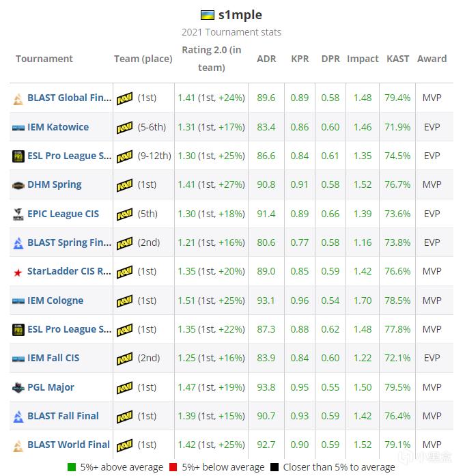
Task: Click the Ukraine flag beside s1mple
Action: pyautogui.click(x=208, y=15)
